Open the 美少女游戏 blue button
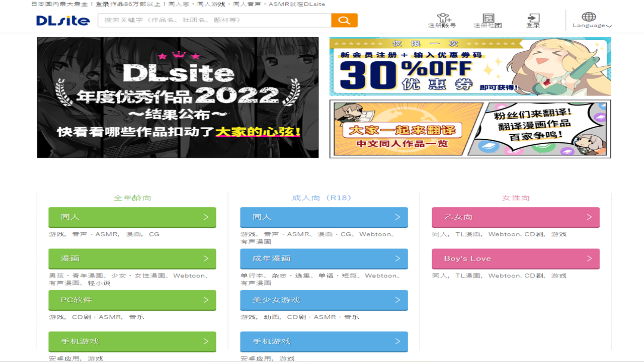644x362 pixels. (324, 300)
